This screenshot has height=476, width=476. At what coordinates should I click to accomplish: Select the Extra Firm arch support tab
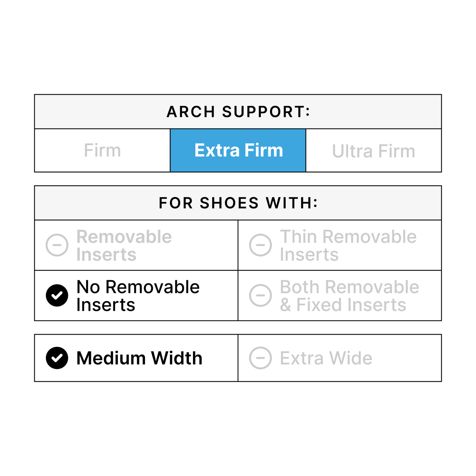238,151
